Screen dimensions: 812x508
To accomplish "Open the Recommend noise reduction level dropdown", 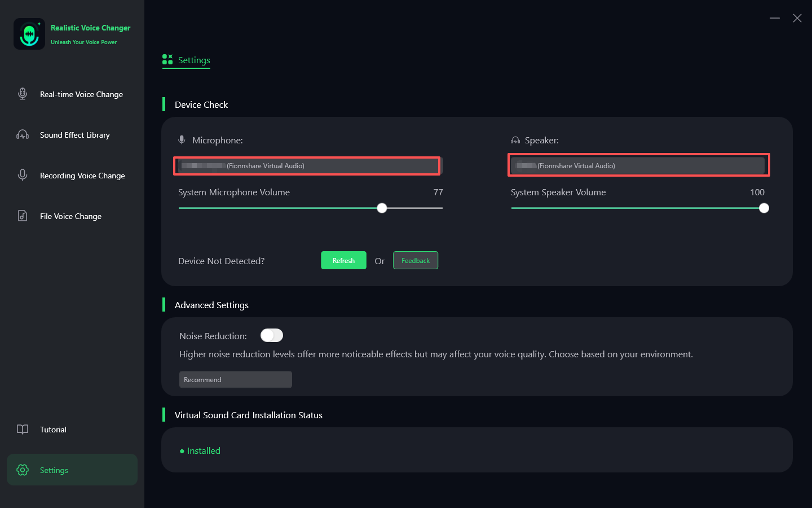I will click(235, 379).
